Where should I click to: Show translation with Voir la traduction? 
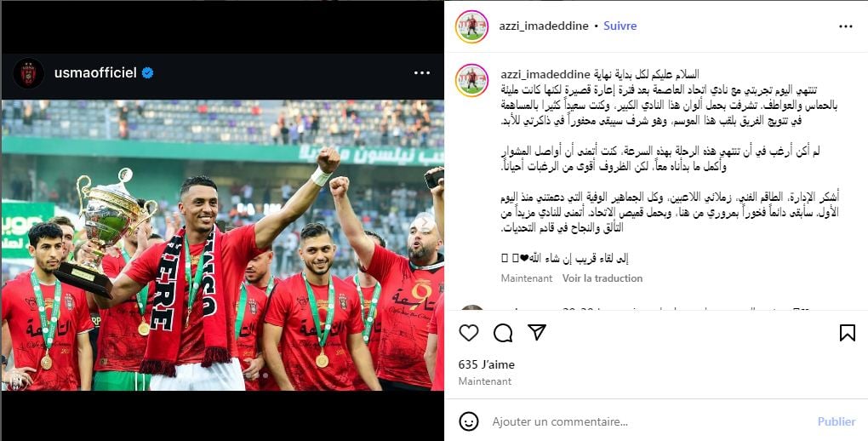point(602,278)
